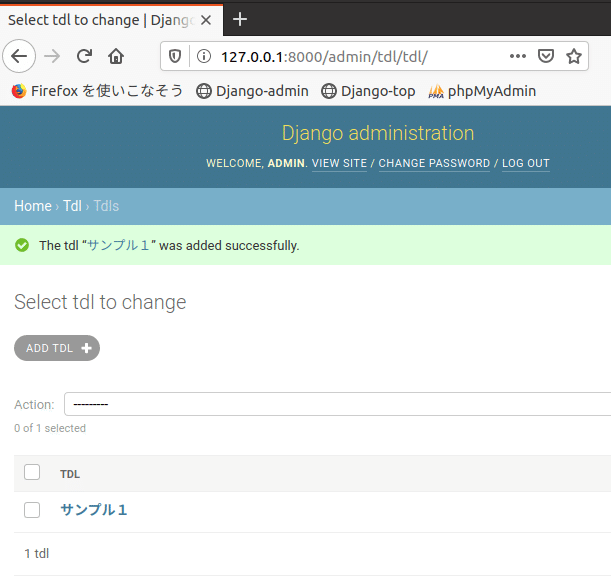611x578 pixels.
Task: Click the '1 tdl' count text
Action: (37, 553)
